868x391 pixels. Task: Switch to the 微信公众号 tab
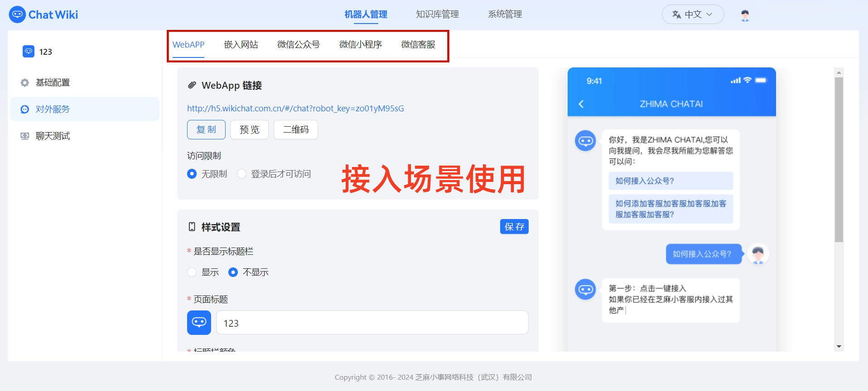point(299,44)
